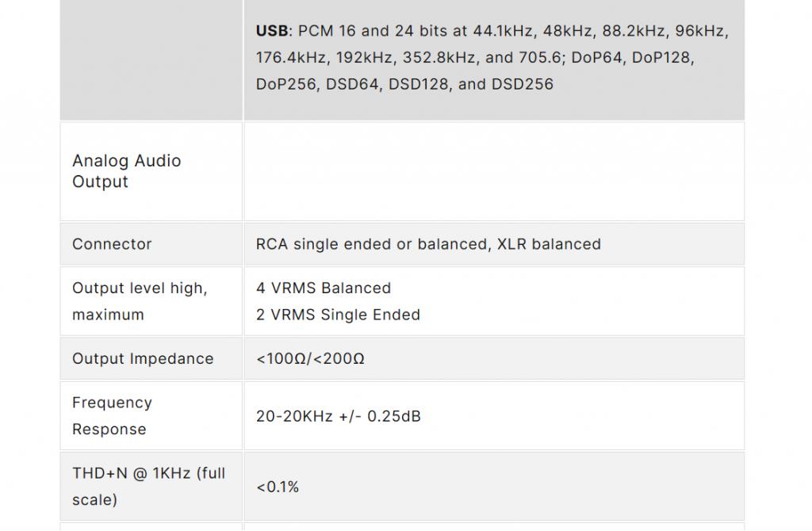The image size is (812, 531).
Task: Click the 4 VRMS Balanced value
Action: pos(324,288)
